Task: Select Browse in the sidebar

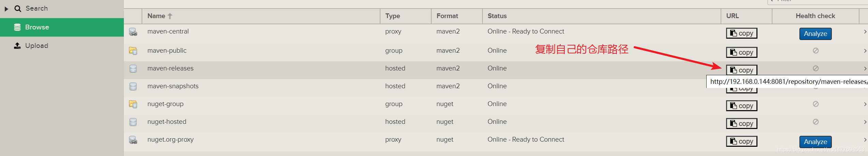Action: click(62, 27)
